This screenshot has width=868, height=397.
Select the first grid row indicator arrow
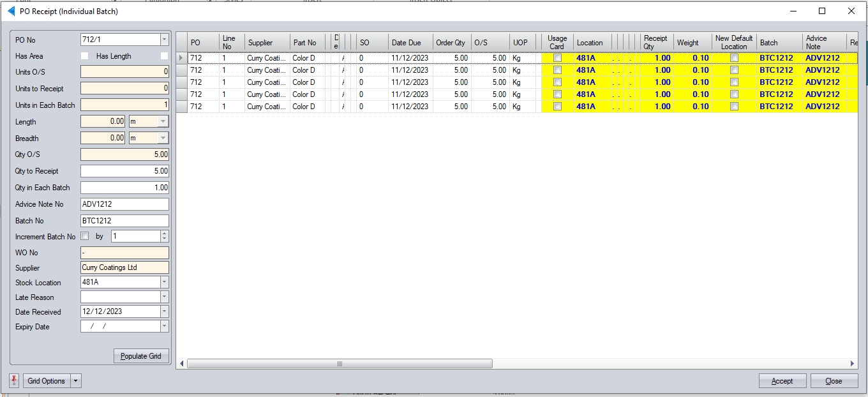pyautogui.click(x=181, y=58)
